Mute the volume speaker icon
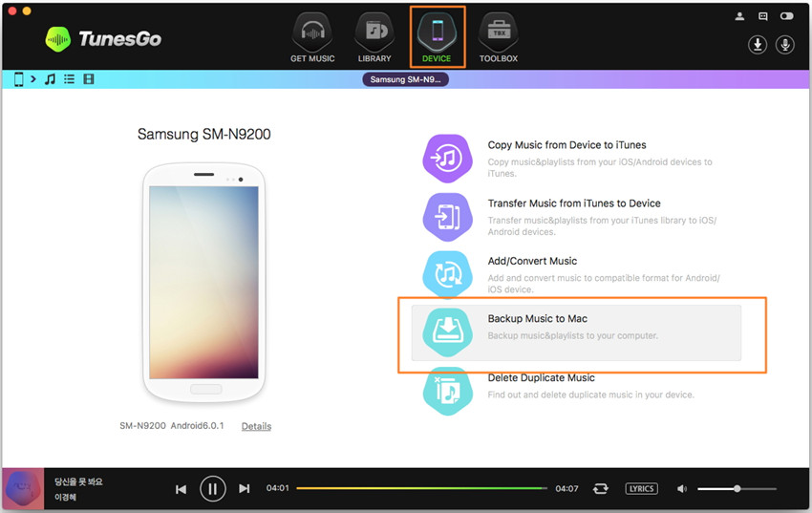This screenshot has width=812, height=513. point(681,489)
